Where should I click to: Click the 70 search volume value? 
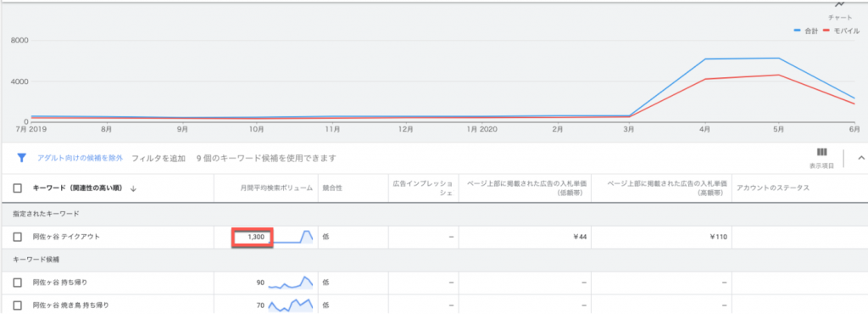(x=260, y=306)
